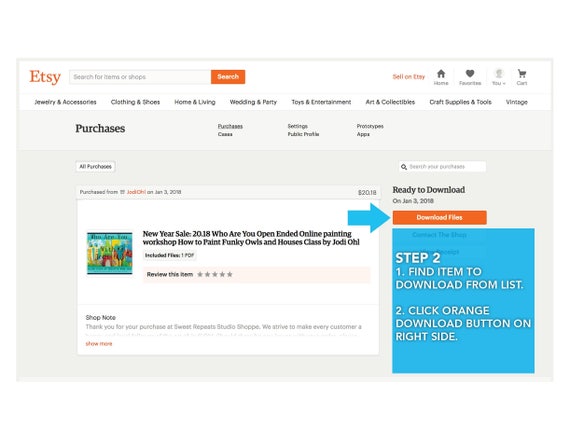Viewport: 570px width, 440px height.
Task: Click the Search for items or shops field
Action: [140, 77]
